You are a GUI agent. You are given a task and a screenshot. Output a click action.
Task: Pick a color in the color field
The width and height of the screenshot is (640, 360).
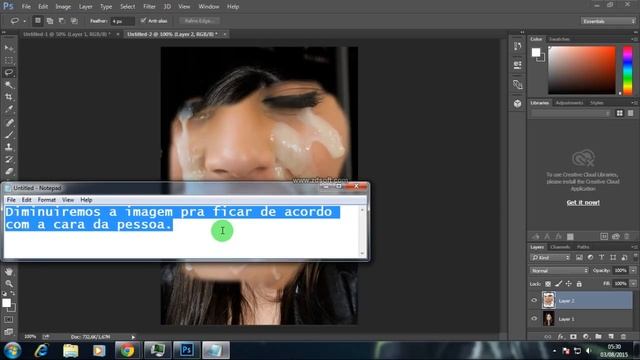[x=582, y=70]
